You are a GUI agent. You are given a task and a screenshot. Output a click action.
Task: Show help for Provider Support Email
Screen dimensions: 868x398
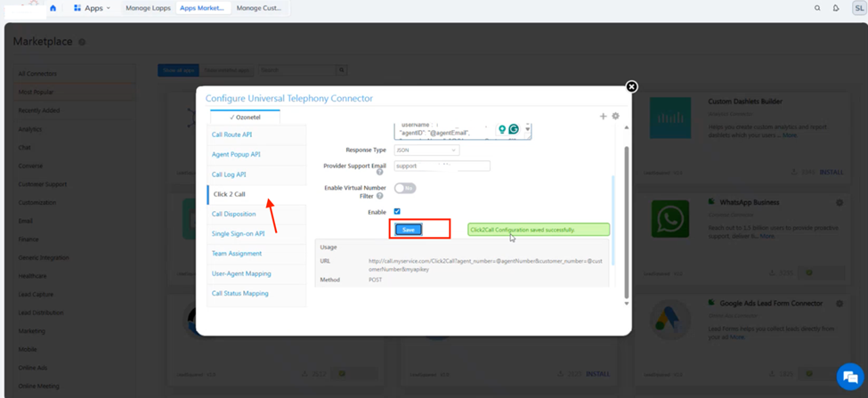coord(380,172)
